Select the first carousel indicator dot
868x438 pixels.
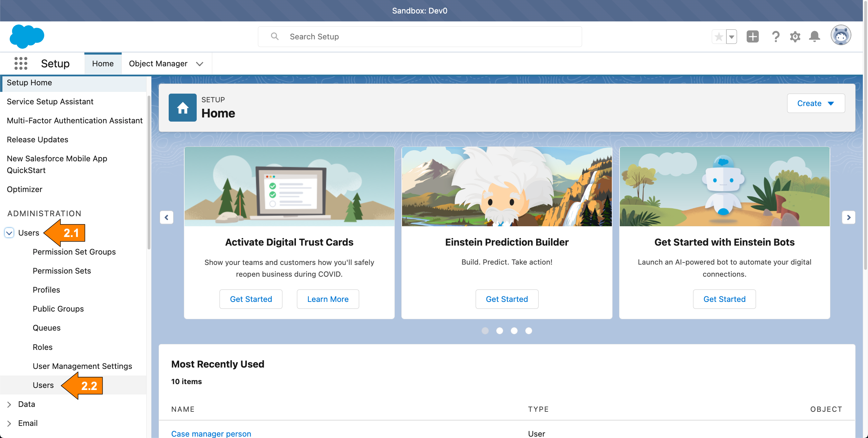tap(485, 331)
